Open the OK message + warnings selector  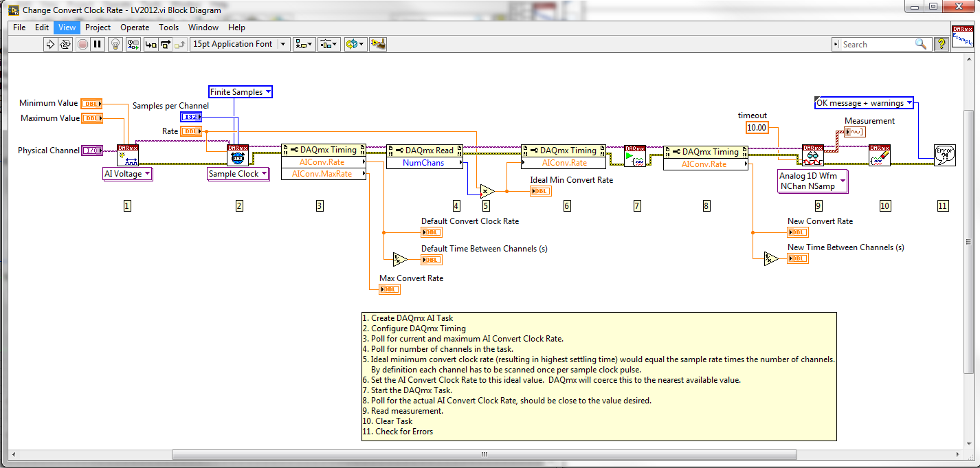click(x=864, y=103)
